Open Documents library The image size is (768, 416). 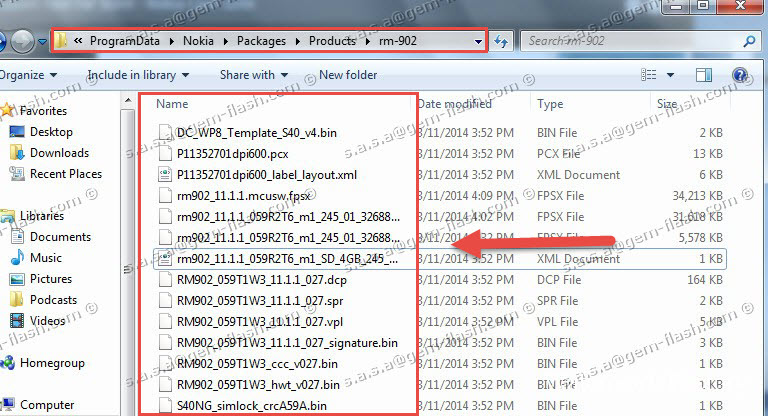[60, 237]
